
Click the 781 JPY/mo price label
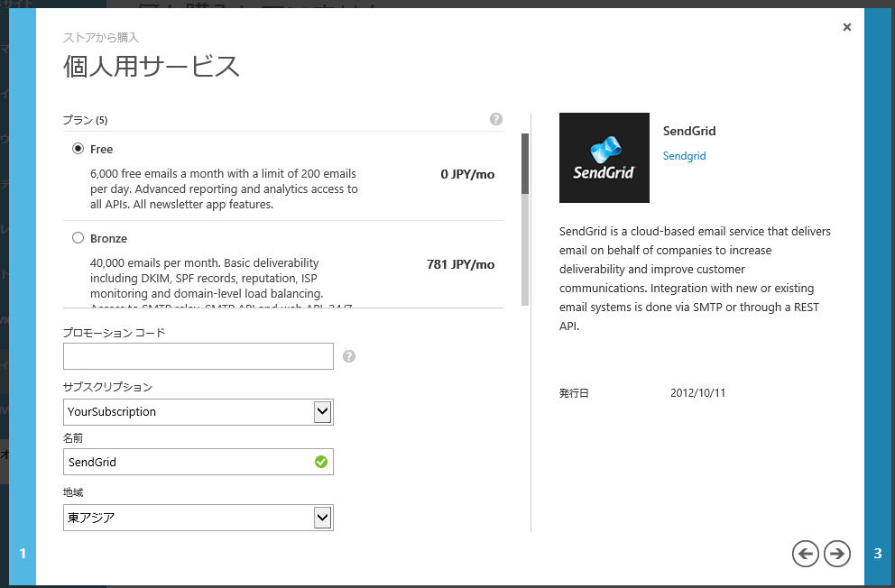pos(460,265)
